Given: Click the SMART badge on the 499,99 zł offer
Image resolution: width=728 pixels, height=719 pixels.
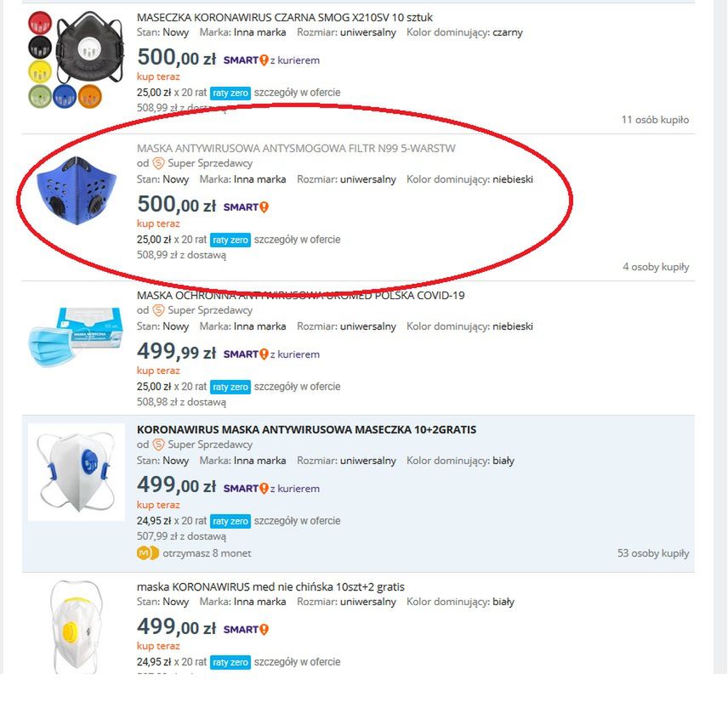Looking at the screenshot, I should click(x=246, y=354).
